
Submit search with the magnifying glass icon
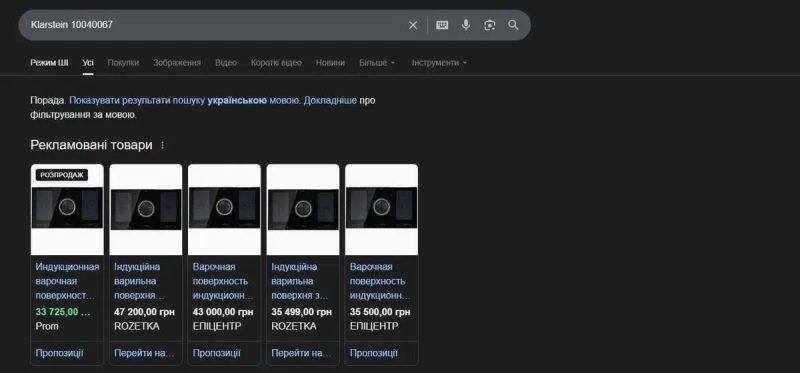513,25
